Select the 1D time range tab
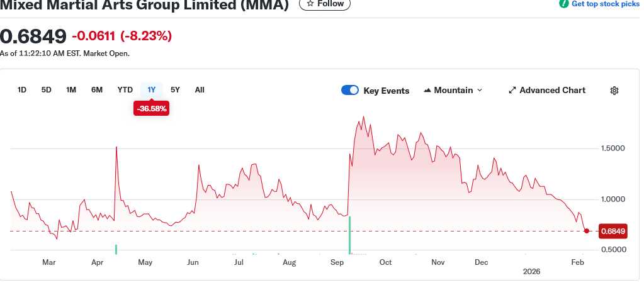This screenshot has width=644, height=285. [x=22, y=90]
